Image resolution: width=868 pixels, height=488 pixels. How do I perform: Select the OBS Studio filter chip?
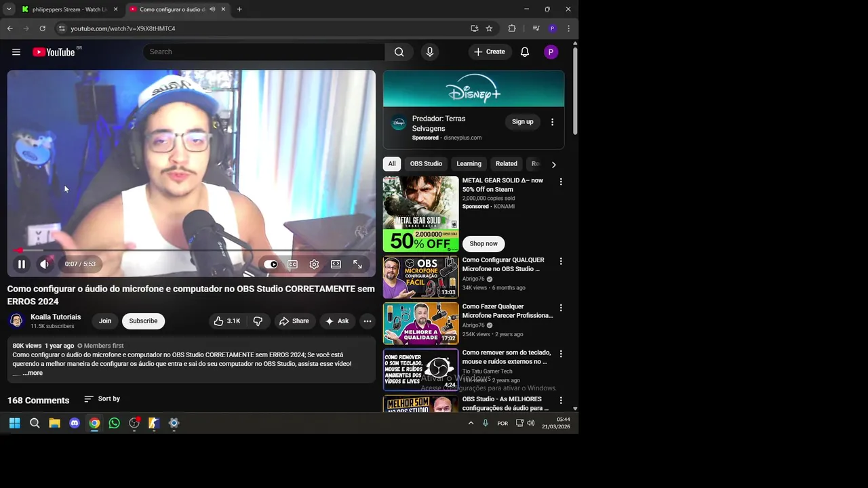click(x=426, y=164)
